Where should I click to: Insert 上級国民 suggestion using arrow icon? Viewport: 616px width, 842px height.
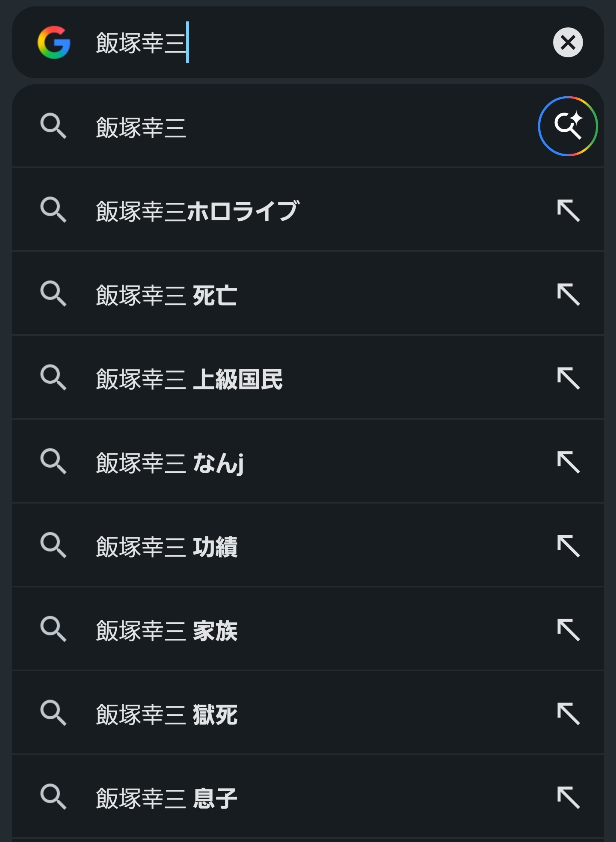[568, 378]
